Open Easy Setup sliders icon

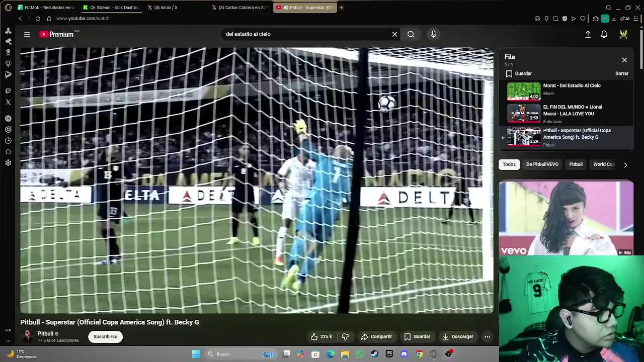pyautogui.click(x=636, y=19)
